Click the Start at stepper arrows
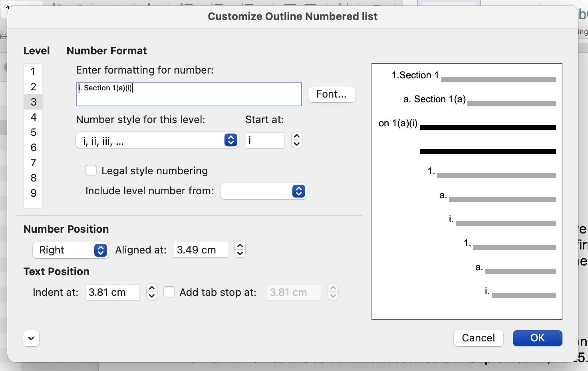588x371 pixels. pyautogui.click(x=297, y=140)
